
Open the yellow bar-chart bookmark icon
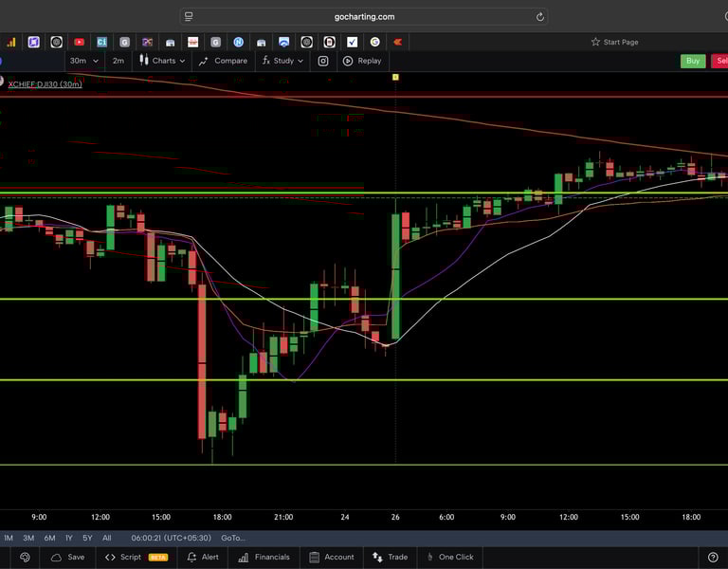point(10,43)
